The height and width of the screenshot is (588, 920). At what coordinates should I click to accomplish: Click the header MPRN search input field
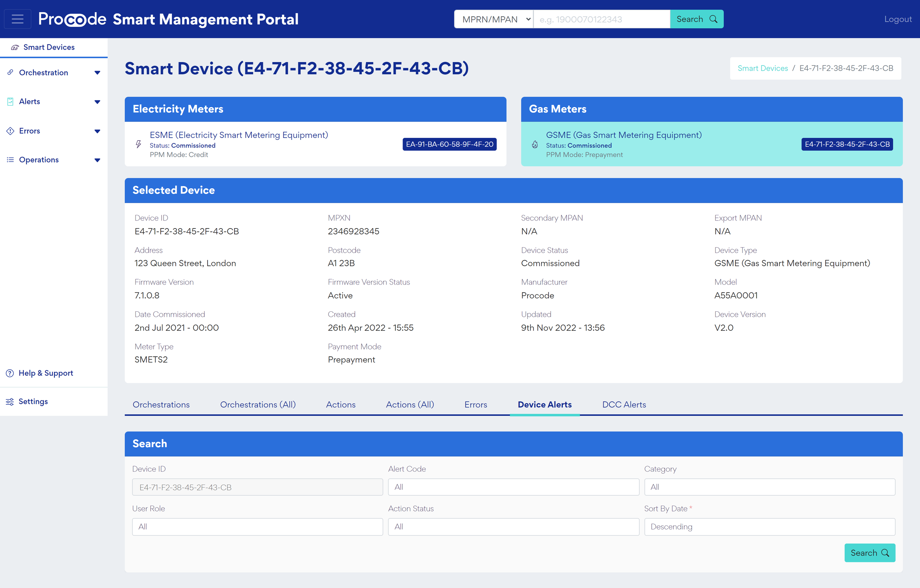pyautogui.click(x=601, y=19)
